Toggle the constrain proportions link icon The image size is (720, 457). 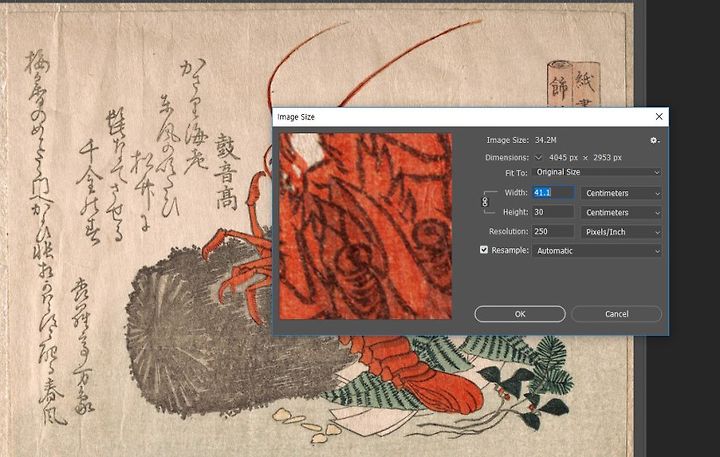[x=485, y=202]
